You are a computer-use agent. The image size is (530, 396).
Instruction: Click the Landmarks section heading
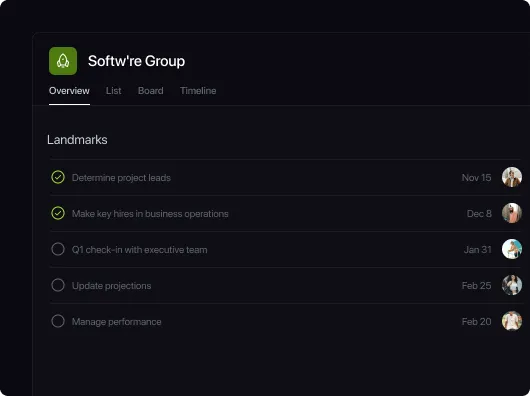tap(77, 140)
